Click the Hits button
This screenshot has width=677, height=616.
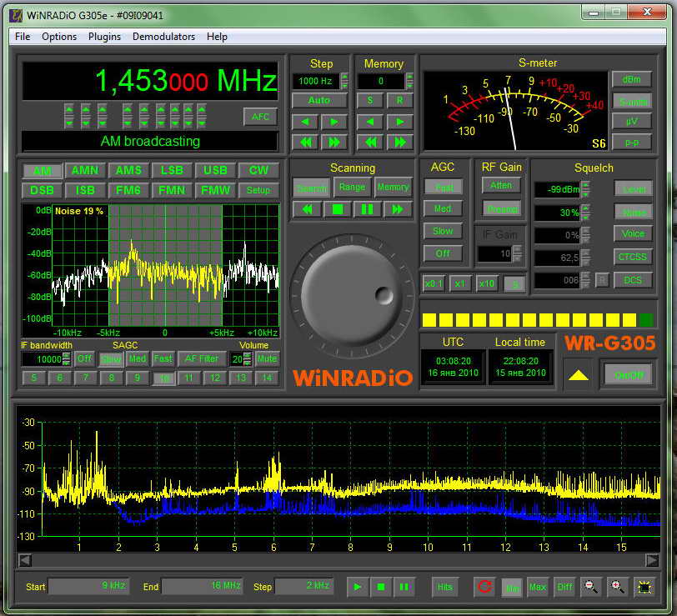pyautogui.click(x=444, y=587)
